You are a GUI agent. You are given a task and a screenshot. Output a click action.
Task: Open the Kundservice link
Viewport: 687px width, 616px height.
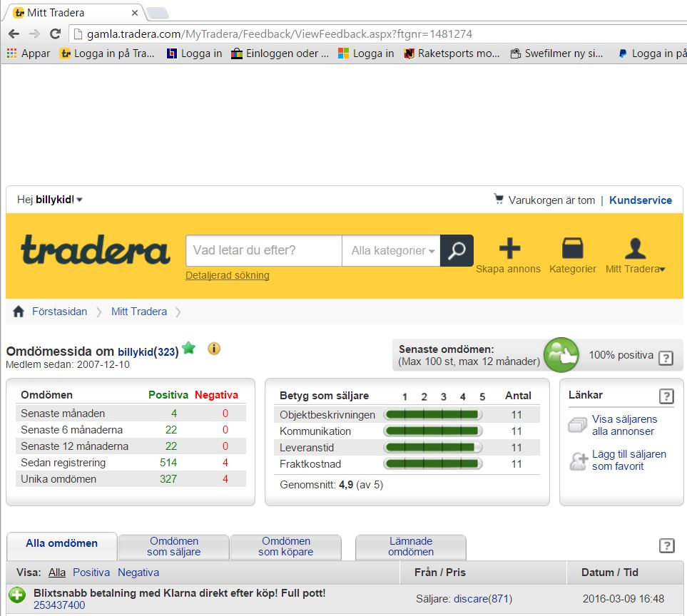[640, 200]
